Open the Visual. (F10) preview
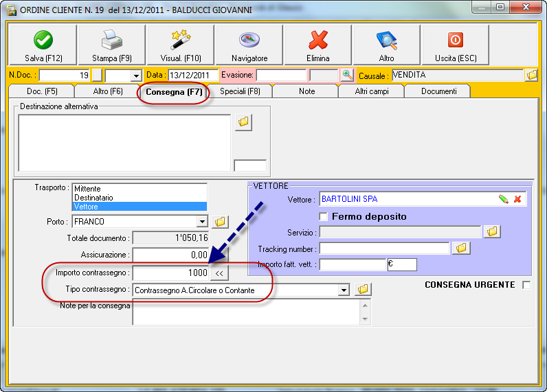Viewport: 547px width, 392px height. click(x=180, y=45)
